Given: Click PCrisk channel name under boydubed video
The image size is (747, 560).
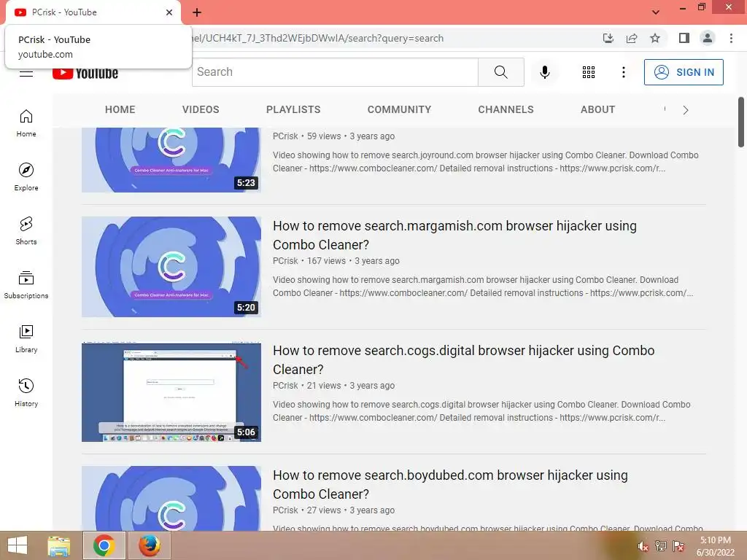Looking at the screenshot, I should [x=285, y=510].
